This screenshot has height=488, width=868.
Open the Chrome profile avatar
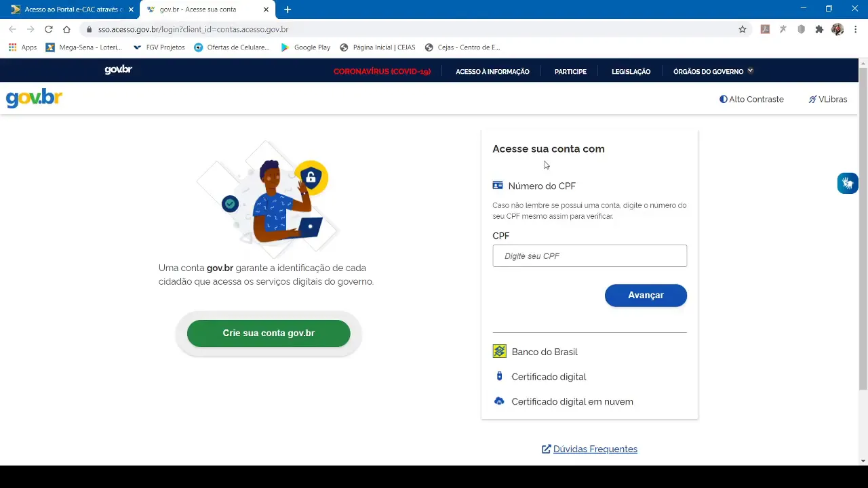click(x=837, y=29)
